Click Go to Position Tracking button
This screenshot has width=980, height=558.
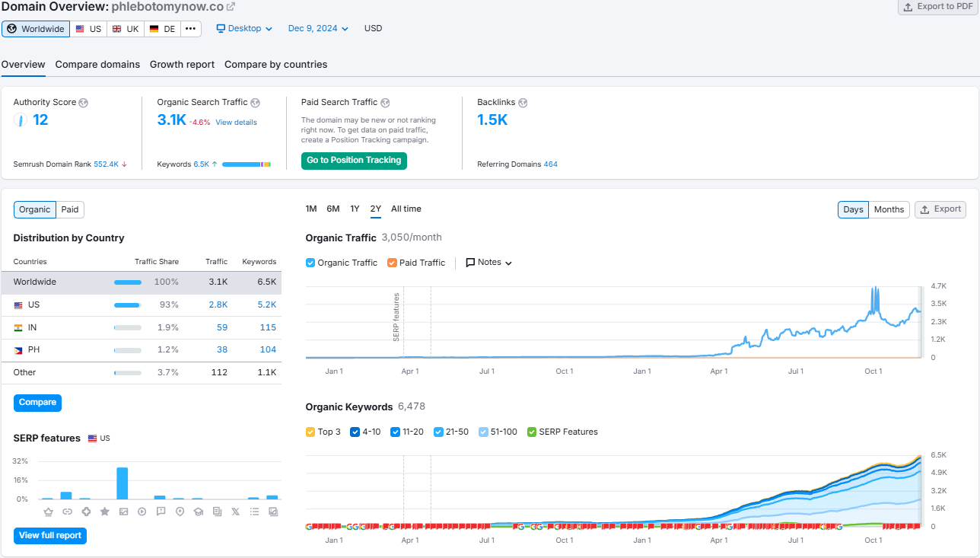354,161
